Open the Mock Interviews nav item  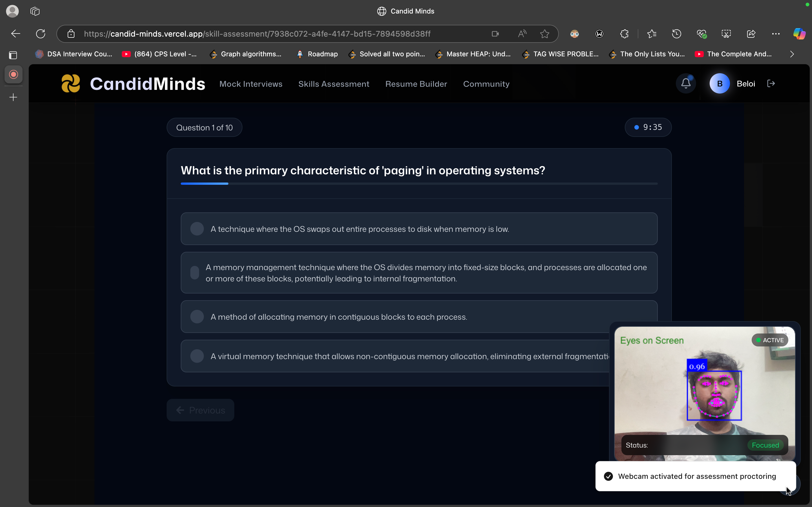251,84
